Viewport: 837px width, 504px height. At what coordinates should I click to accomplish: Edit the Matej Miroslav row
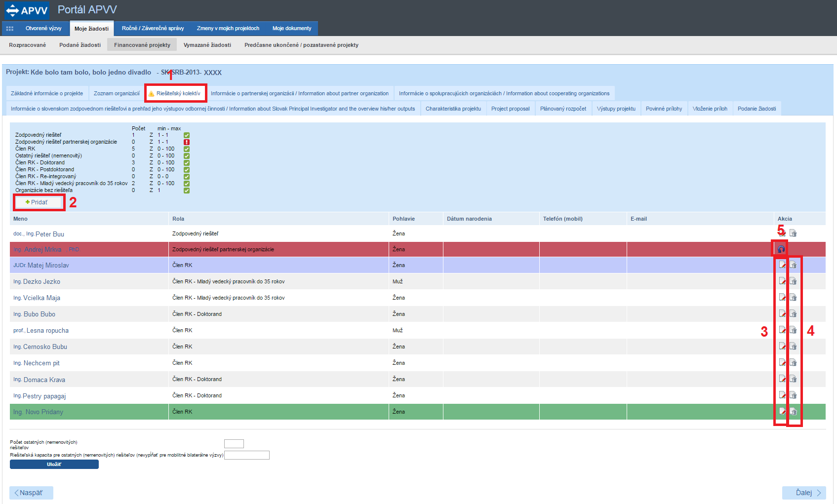[782, 265]
